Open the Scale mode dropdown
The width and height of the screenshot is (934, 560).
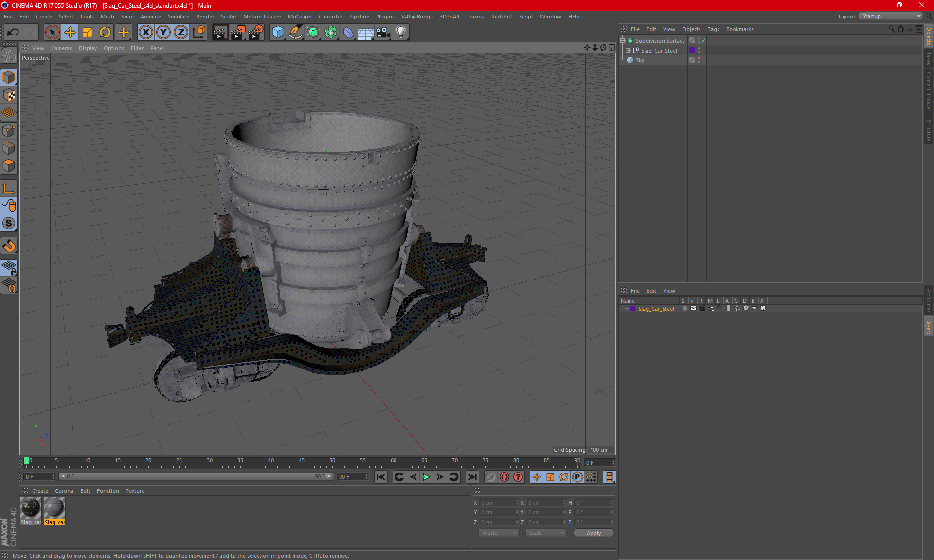coord(546,533)
